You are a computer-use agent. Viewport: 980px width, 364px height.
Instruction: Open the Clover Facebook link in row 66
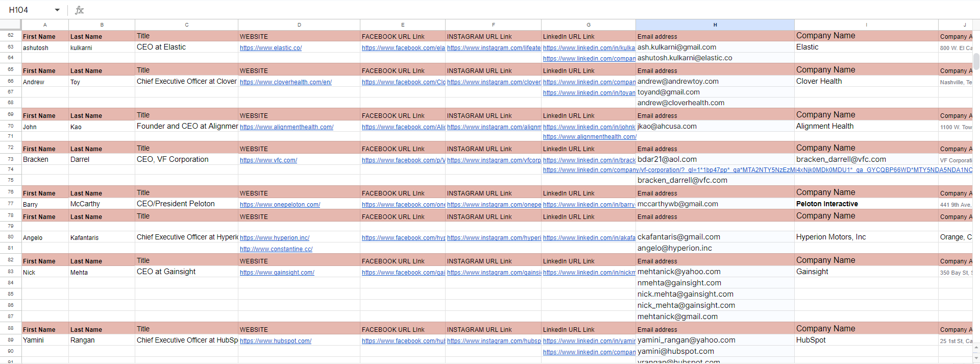click(x=403, y=82)
